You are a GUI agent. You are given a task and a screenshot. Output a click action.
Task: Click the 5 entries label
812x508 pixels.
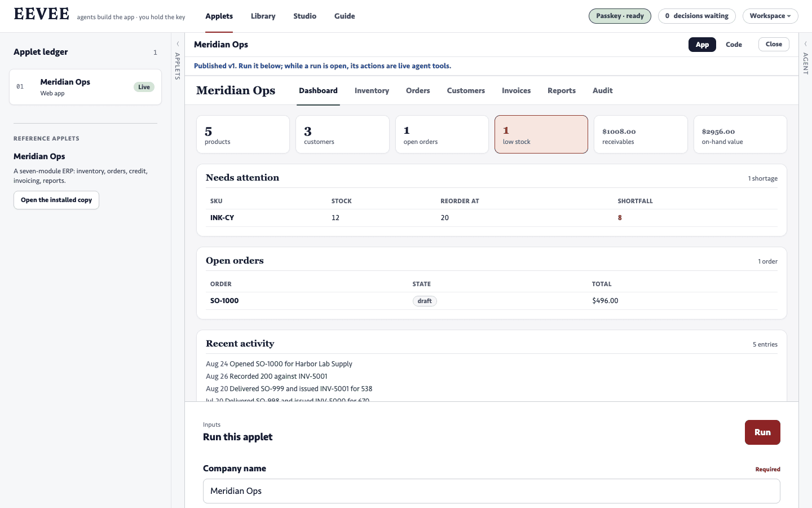point(765,344)
